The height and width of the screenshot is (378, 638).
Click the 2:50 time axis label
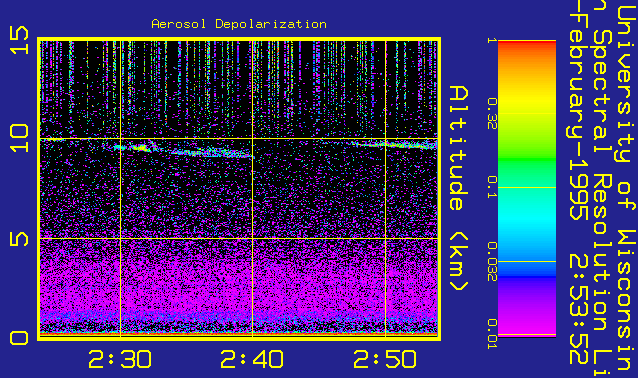pyautogui.click(x=385, y=359)
